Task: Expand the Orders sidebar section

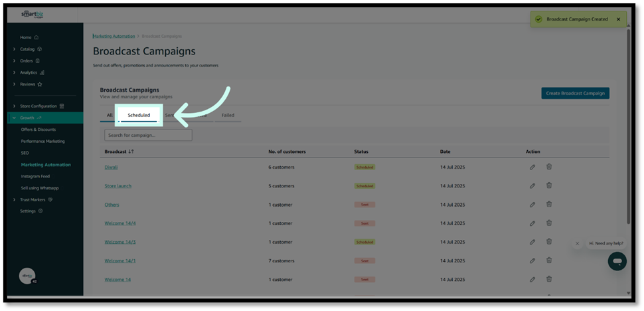Action: click(27, 60)
